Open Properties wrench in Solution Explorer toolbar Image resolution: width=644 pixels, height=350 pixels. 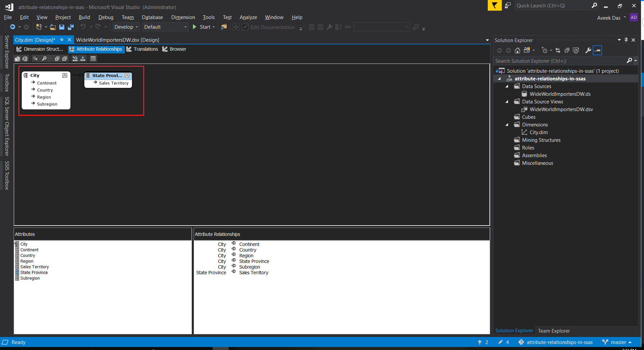point(588,50)
